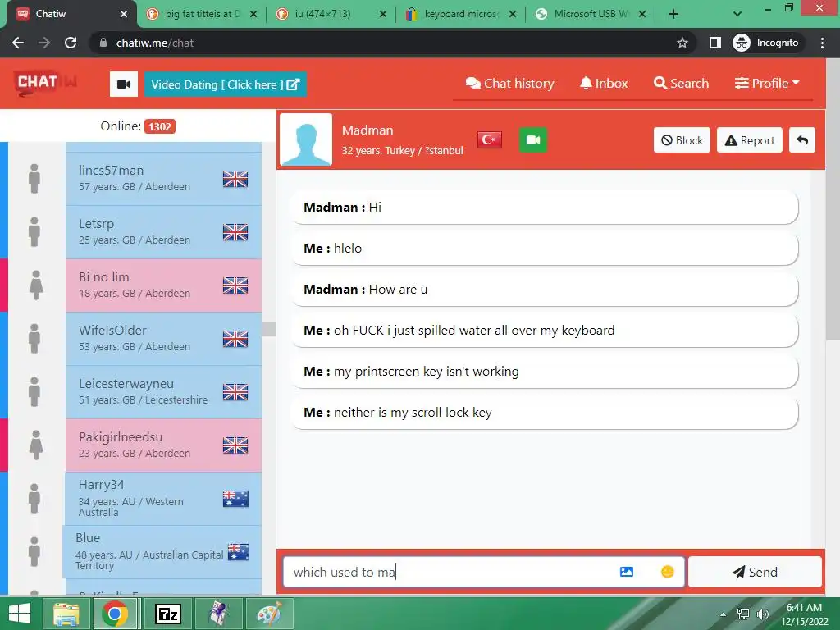This screenshot has height=630, width=840.
Task: Open Chrome three-dot menu
Action: pos(822,43)
